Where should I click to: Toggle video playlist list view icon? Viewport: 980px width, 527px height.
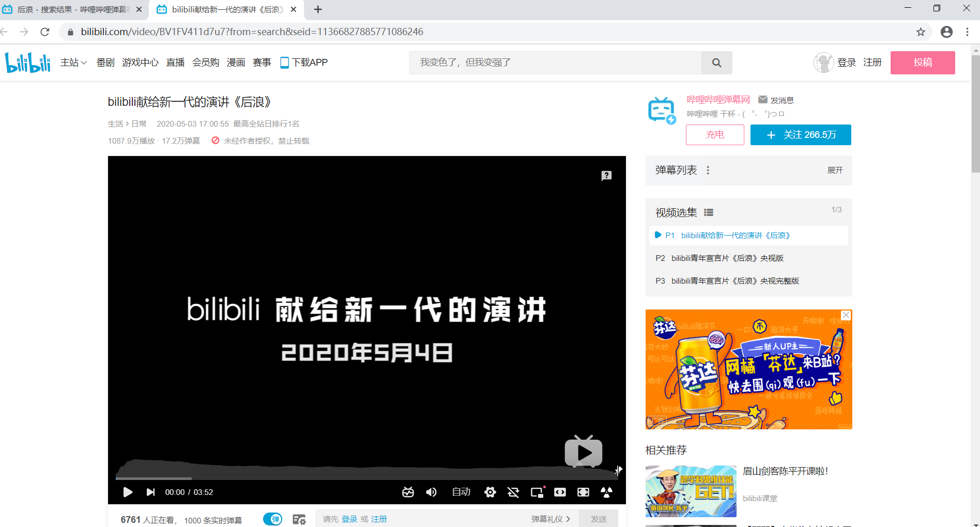point(709,212)
